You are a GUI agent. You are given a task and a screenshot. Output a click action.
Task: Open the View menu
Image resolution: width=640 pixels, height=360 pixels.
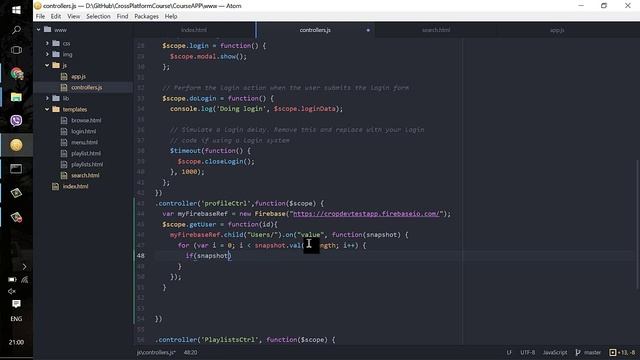click(x=74, y=16)
